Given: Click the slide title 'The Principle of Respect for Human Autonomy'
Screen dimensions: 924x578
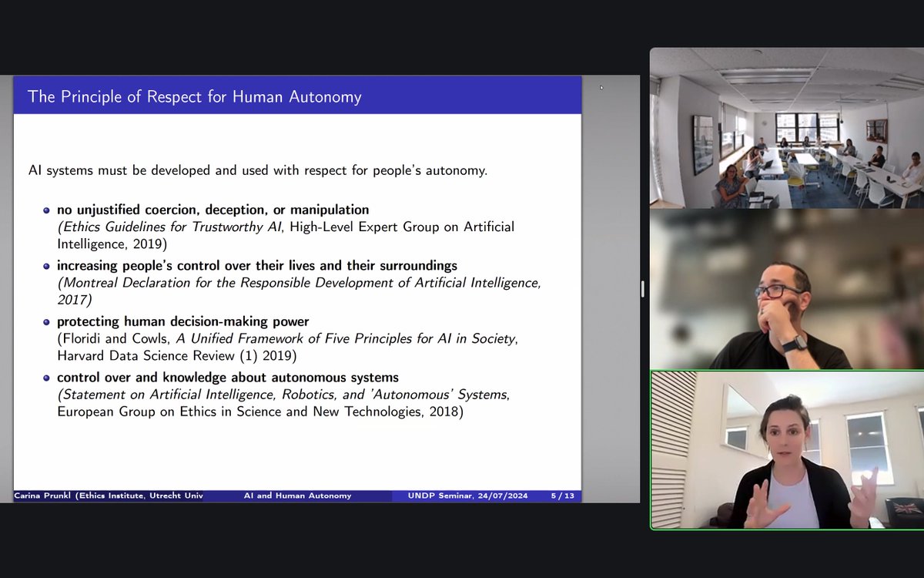Looking at the screenshot, I should pos(195,96).
